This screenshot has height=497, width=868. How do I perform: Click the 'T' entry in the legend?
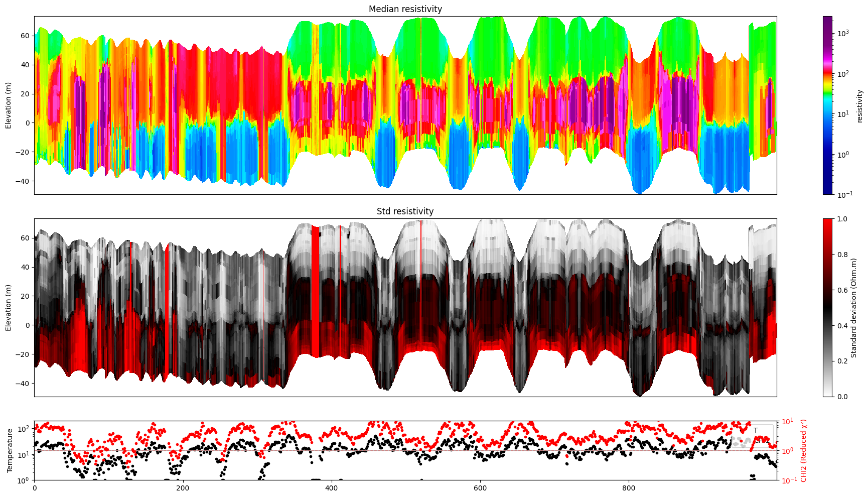click(756, 430)
